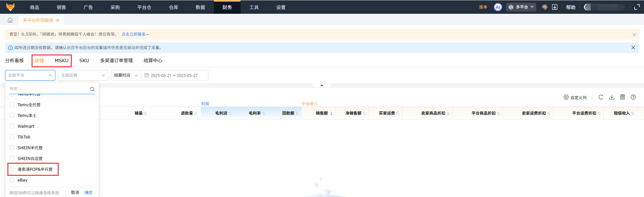Collapse the filter panel arrow
This screenshot has width=644, height=197.
click(x=322, y=85)
